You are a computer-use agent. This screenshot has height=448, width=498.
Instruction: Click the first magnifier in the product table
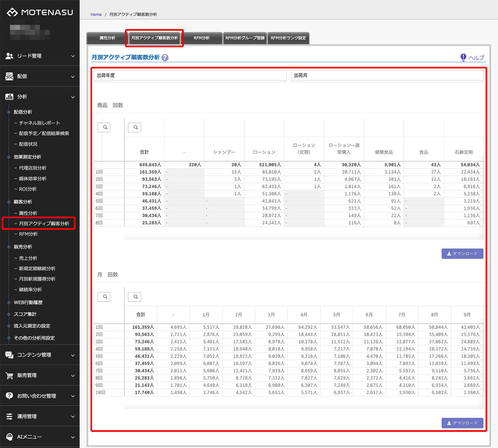coord(104,127)
